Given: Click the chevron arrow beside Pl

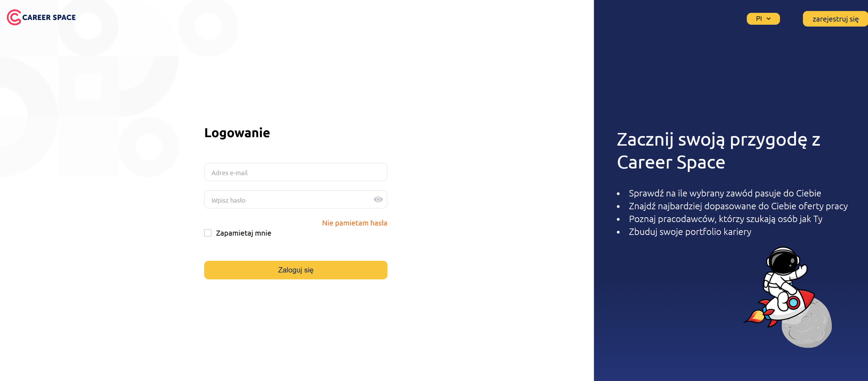Looking at the screenshot, I should [x=769, y=19].
